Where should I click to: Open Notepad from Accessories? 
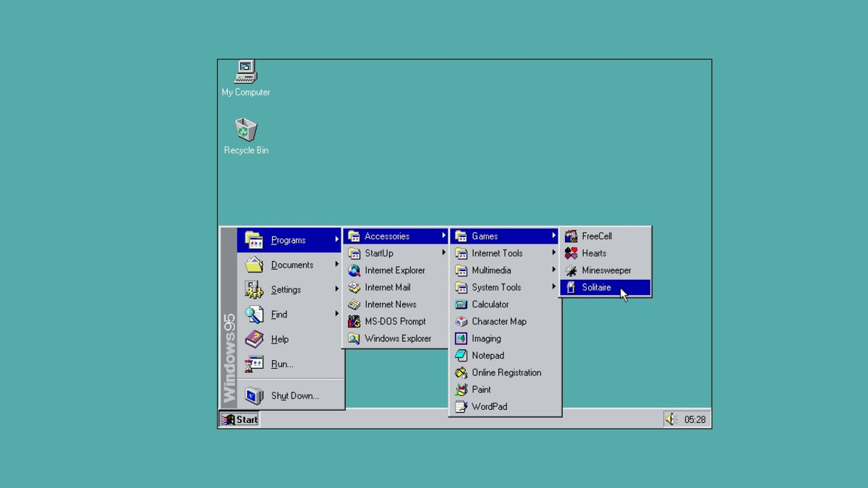click(x=505, y=355)
